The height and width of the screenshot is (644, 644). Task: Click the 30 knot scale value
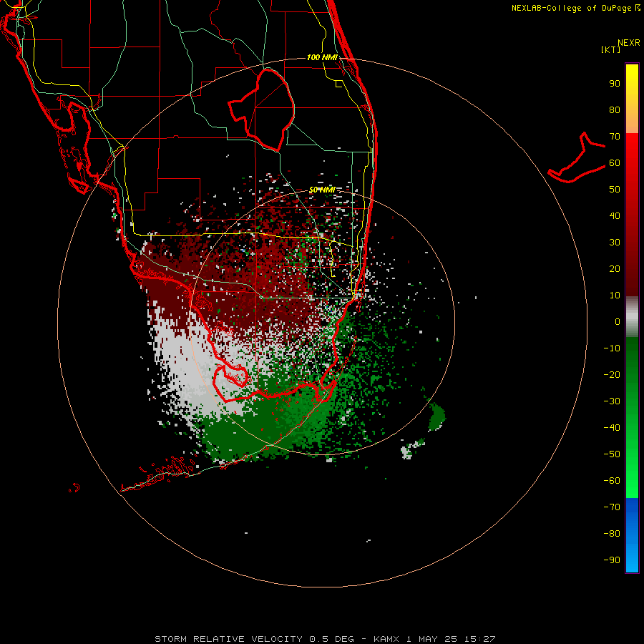(x=615, y=243)
